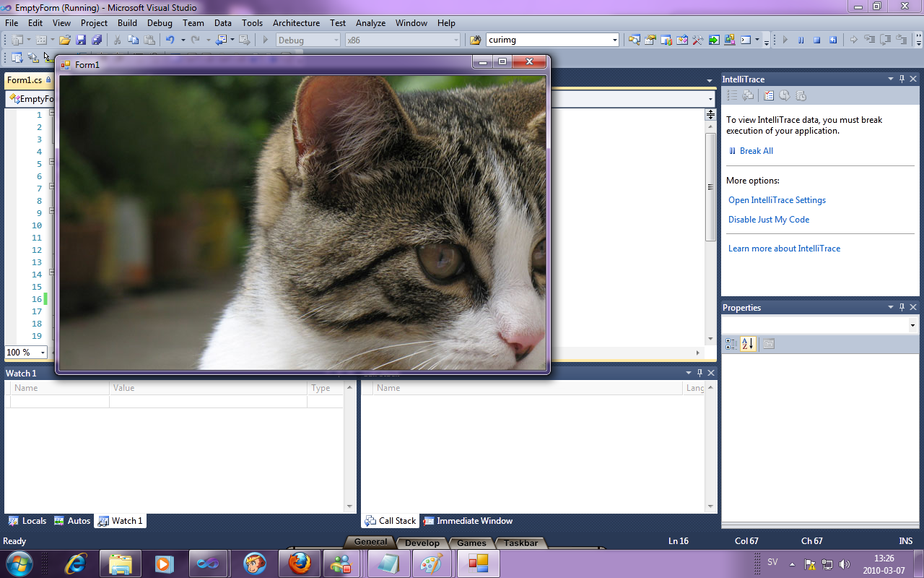Stop Debugging using the square toolbar icon
Screen dimensions: 924x578
pos(817,40)
